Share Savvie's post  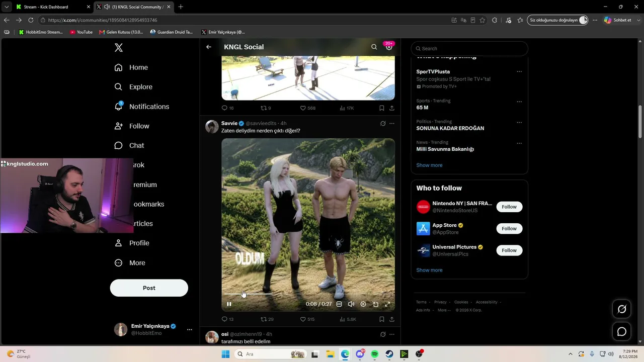coord(392,319)
